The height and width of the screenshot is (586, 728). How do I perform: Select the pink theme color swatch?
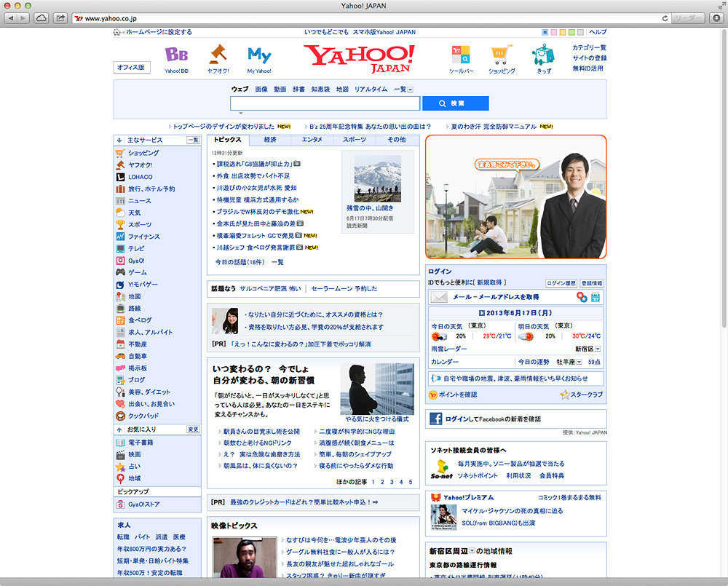click(553, 32)
